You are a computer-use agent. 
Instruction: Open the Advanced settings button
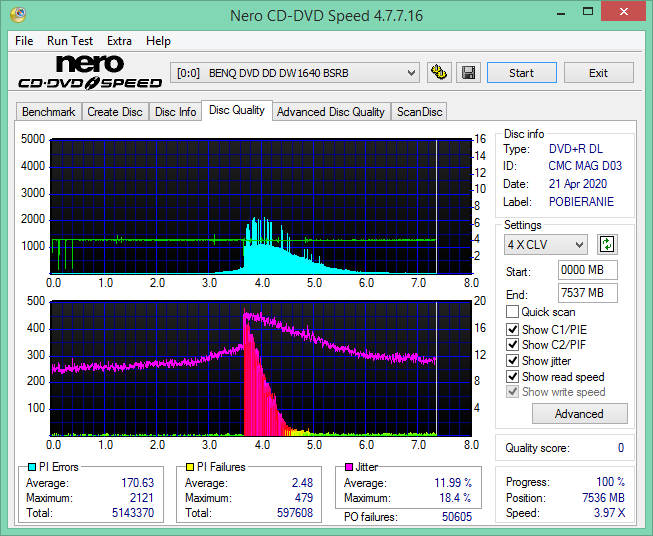coord(579,414)
